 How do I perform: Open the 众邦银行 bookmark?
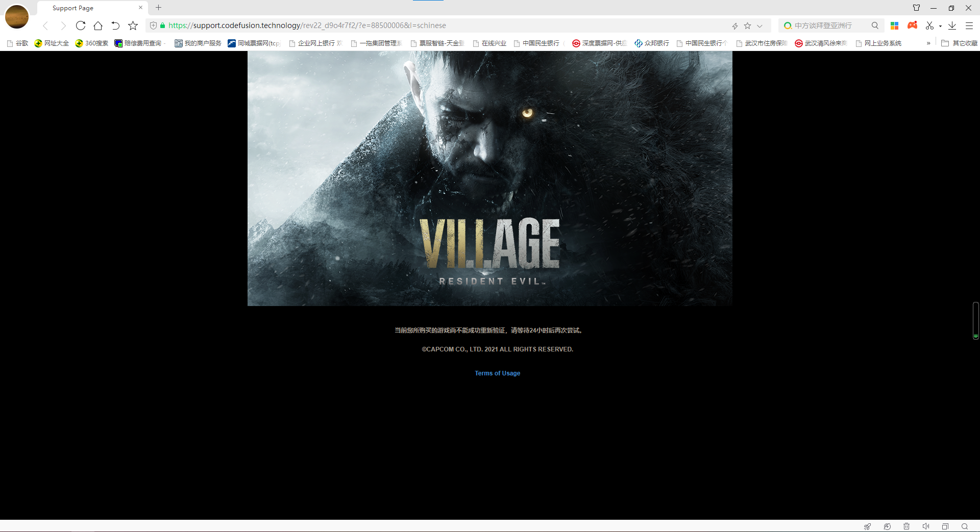click(652, 43)
